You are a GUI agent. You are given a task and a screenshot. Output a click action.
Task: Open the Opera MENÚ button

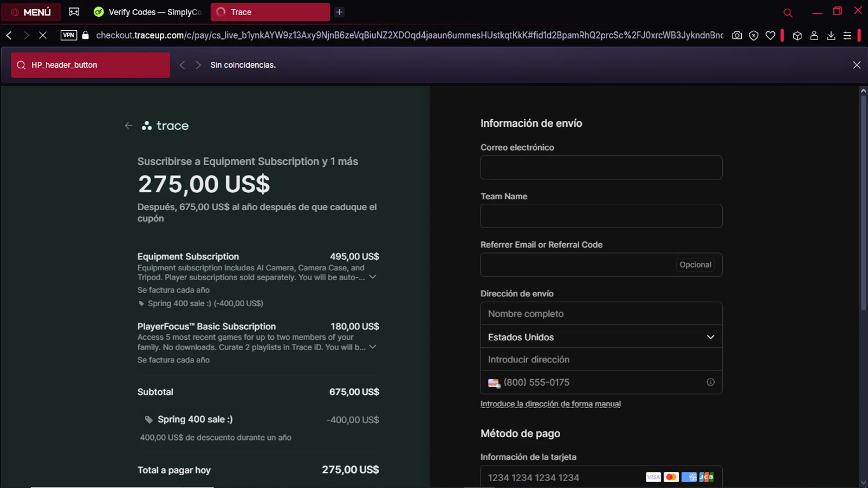31,12
